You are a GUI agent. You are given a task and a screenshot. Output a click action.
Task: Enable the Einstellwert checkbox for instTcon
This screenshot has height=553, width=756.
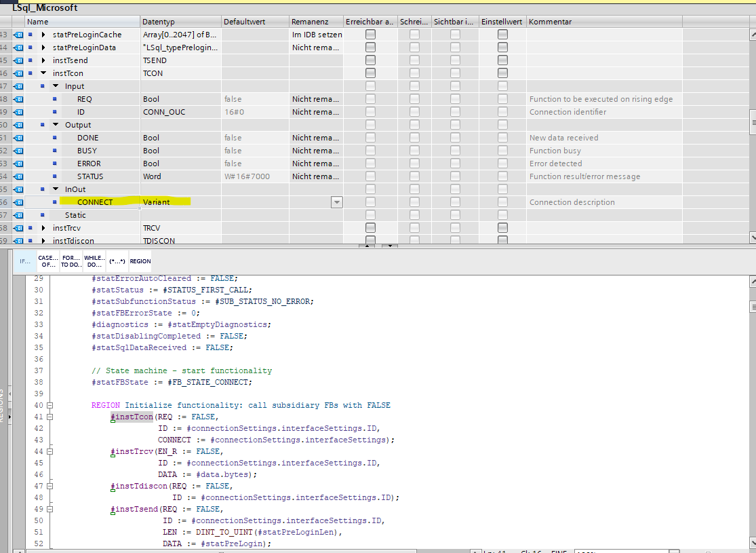(x=502, y=73)
